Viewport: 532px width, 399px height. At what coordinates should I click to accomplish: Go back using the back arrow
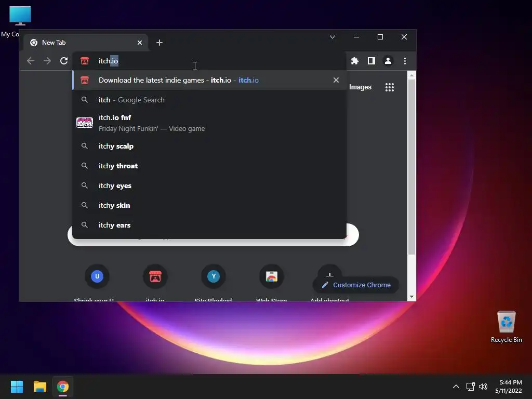click(x=31, y=61)
